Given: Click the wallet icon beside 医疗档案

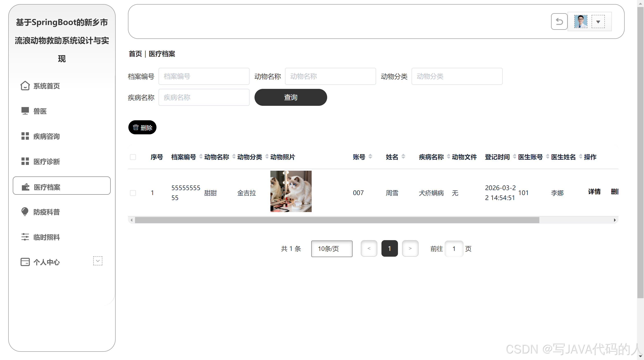Looking at the screenshot, I should pyautogui.click(x=25, y=187).
